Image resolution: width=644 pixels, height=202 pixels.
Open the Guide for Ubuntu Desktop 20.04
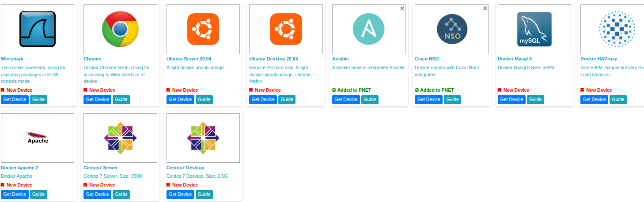pos(287,99)
